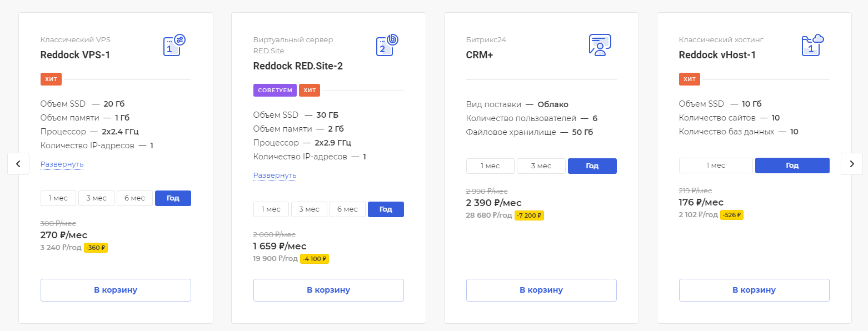Expand details with Развернуть in VPS-1 card
Image resolution: width=868 pixels, height=331 pixels.
point(62,164)
